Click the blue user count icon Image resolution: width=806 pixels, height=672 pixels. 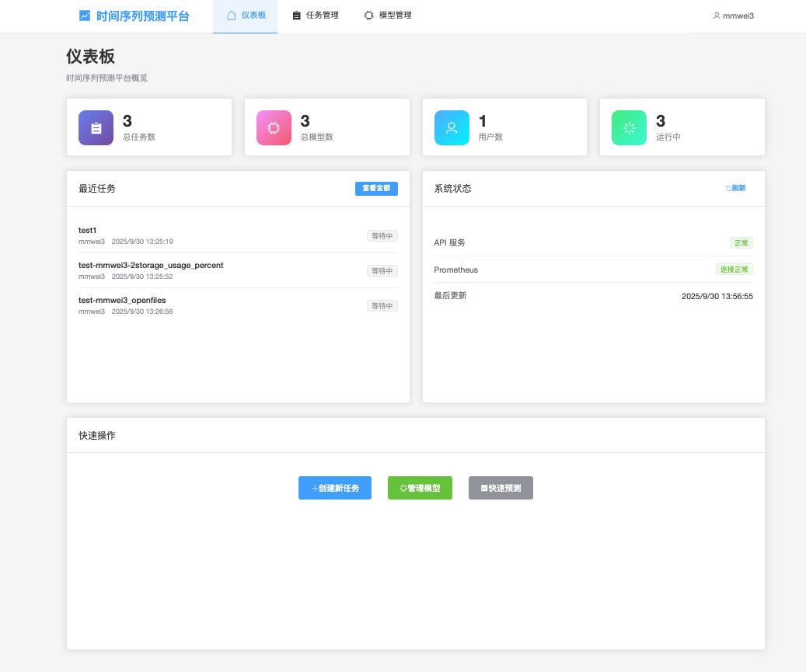(452, 128)
